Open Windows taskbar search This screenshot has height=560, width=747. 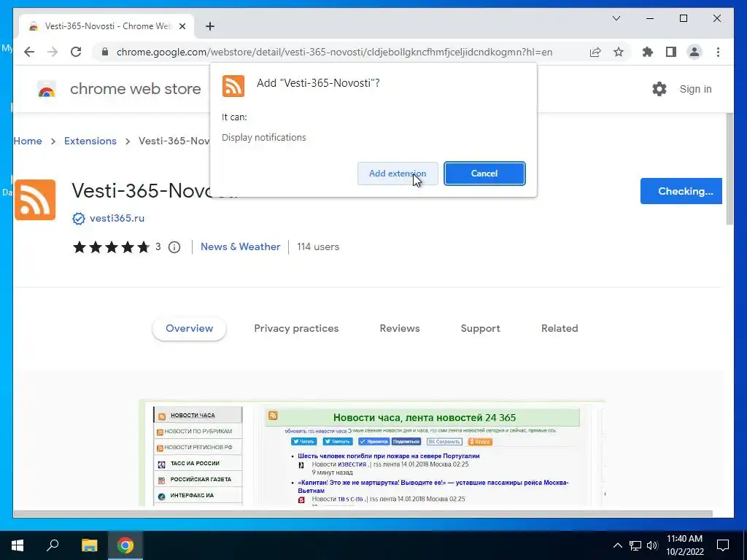click(x=53, y=545)
